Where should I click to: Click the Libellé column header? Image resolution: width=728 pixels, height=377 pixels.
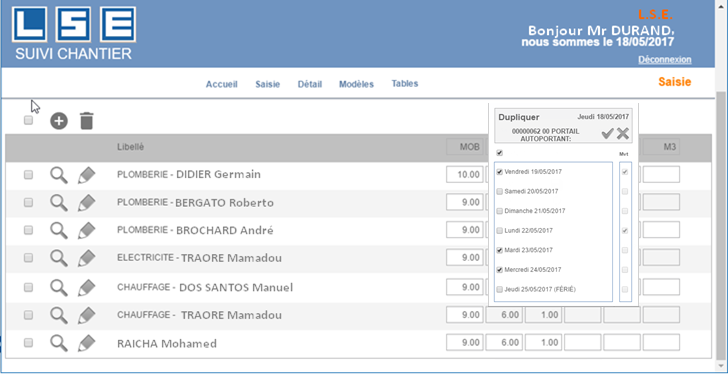click(130, 147)
